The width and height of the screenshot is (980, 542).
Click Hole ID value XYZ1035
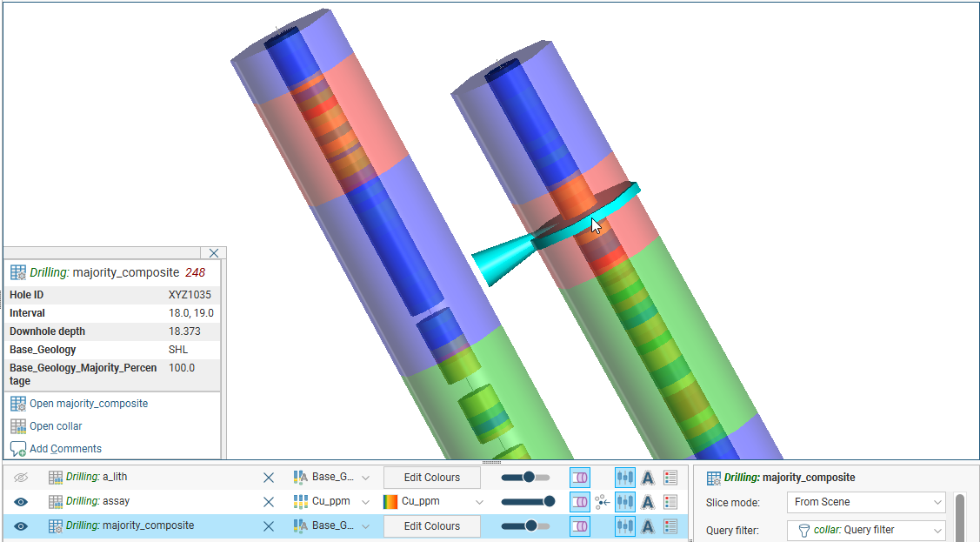(190, 294)
